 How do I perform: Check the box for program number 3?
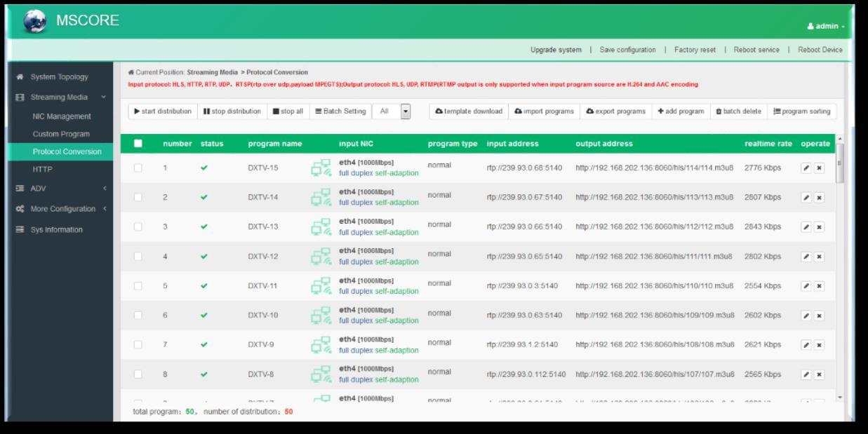pos(138,227)
